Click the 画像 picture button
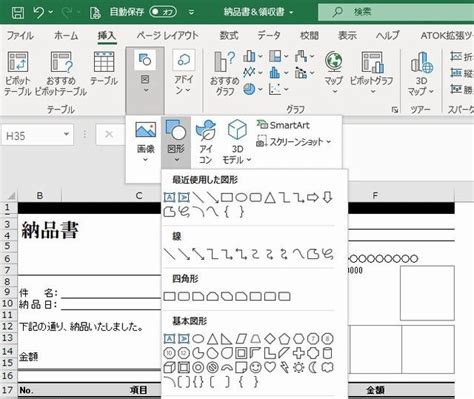Screen dimensions: 474x399 point(146,142)
